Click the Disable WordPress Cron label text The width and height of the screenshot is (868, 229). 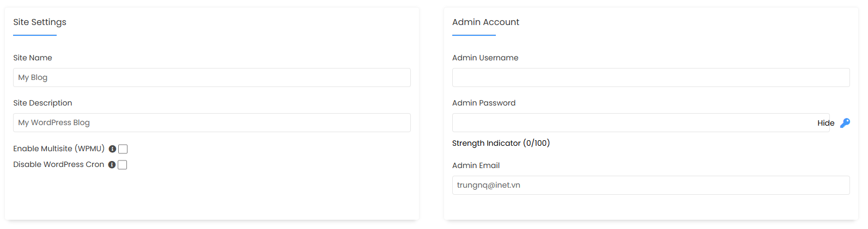[58, 164]
